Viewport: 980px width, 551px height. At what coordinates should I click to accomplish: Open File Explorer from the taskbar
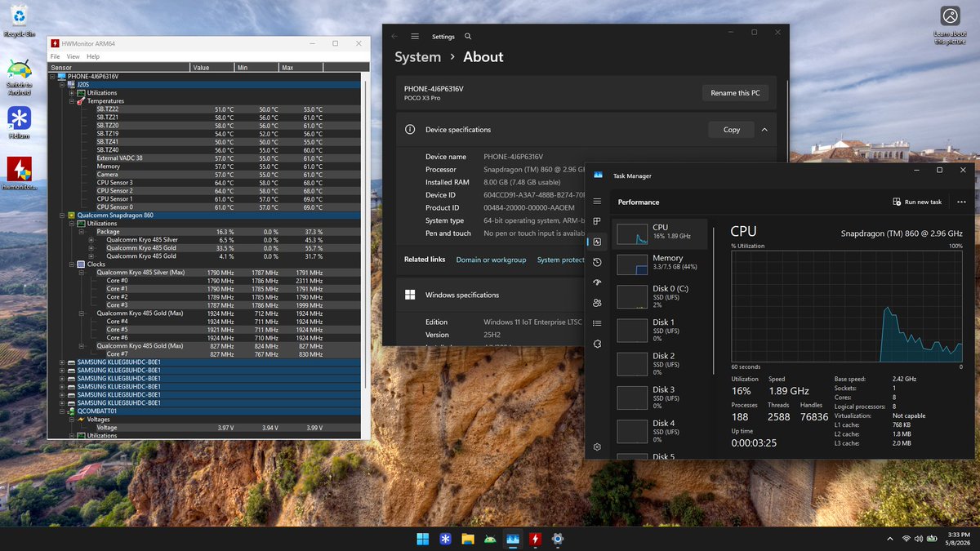pyautogui.click(x=468, y=539)
